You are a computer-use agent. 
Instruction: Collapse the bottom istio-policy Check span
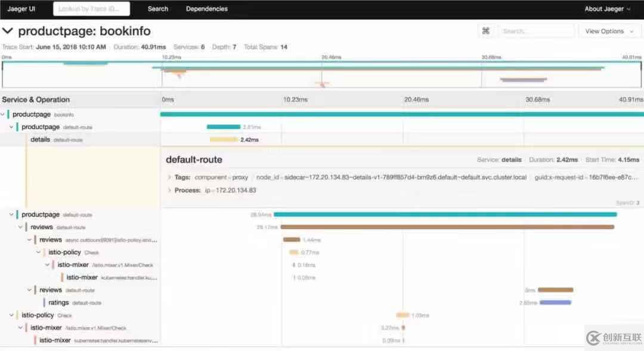[x=11, y=315]
